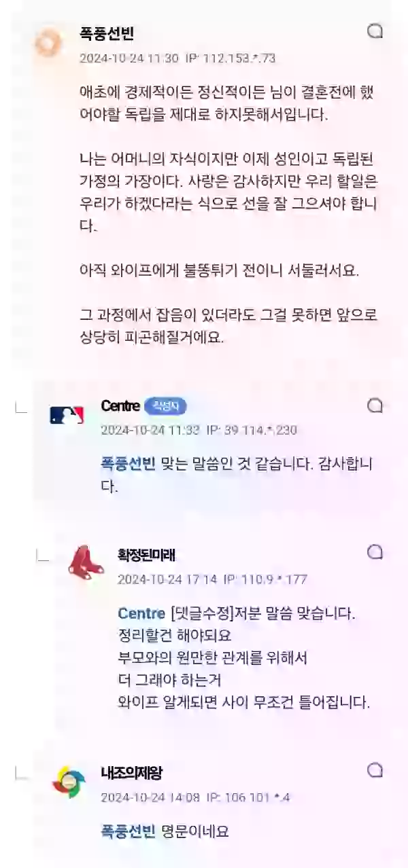
Task: Tap timestamp 2024-10-24 11:30 on top comment
Action: click(x=129, y=58)
